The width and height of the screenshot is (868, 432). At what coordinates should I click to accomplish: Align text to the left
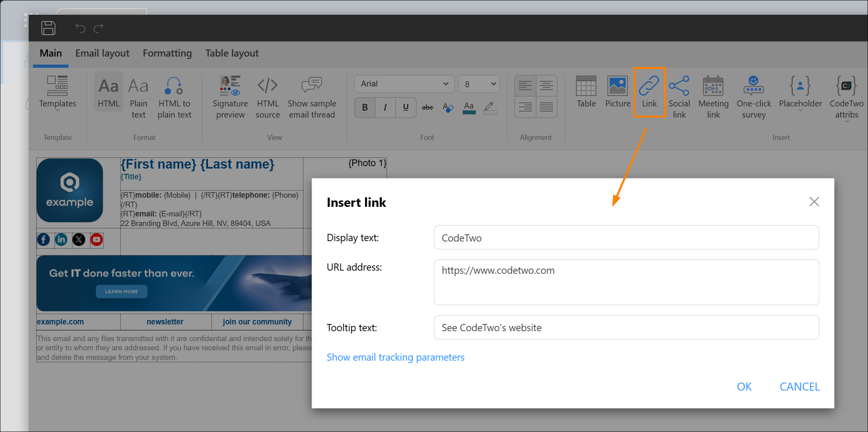[x=525, y=86]
